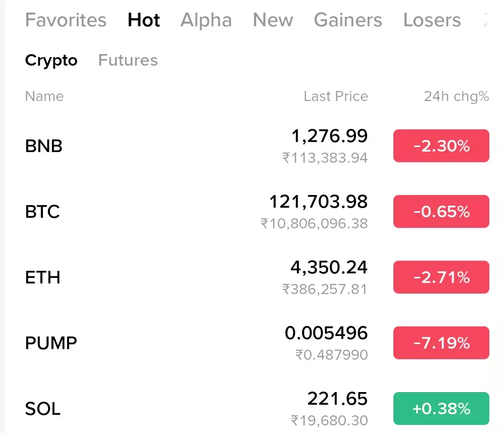
Task: Switch to the Futures sub-tab
Action: tap(128, 60)
